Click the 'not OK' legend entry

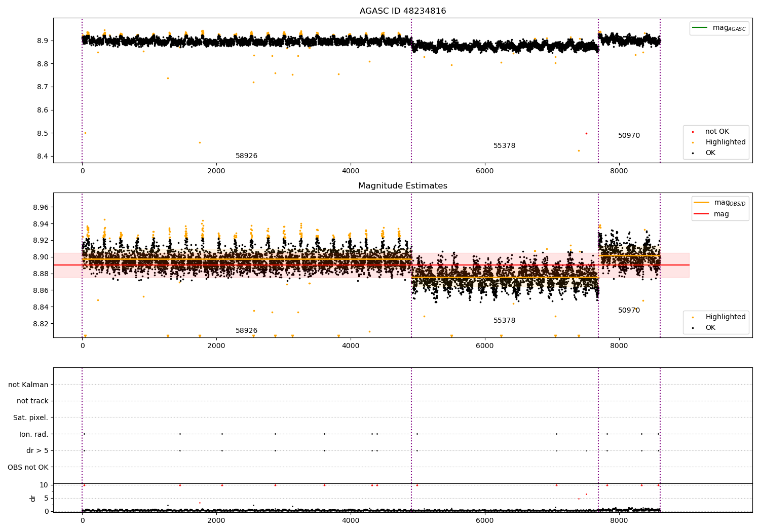click(717, 131)
